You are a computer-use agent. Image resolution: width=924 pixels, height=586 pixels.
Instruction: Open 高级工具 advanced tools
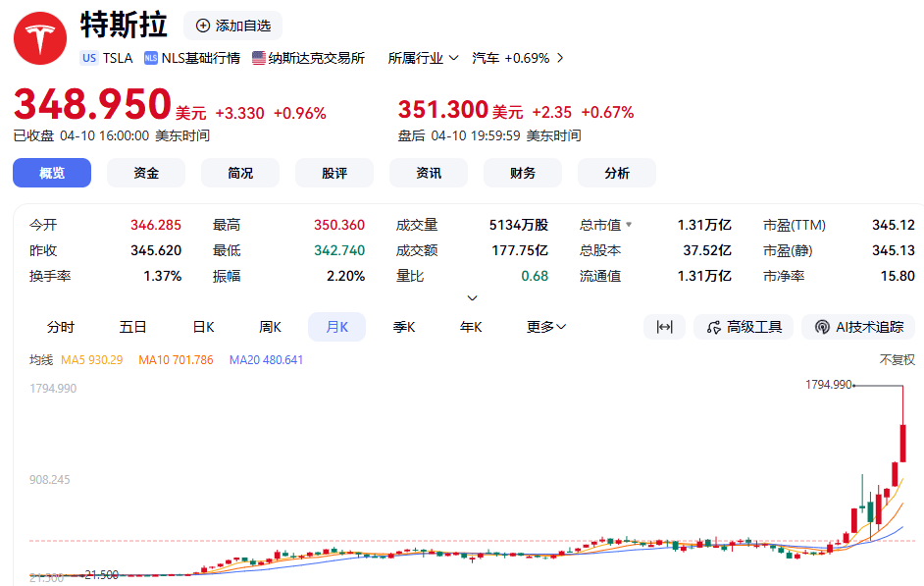(744, 327)
